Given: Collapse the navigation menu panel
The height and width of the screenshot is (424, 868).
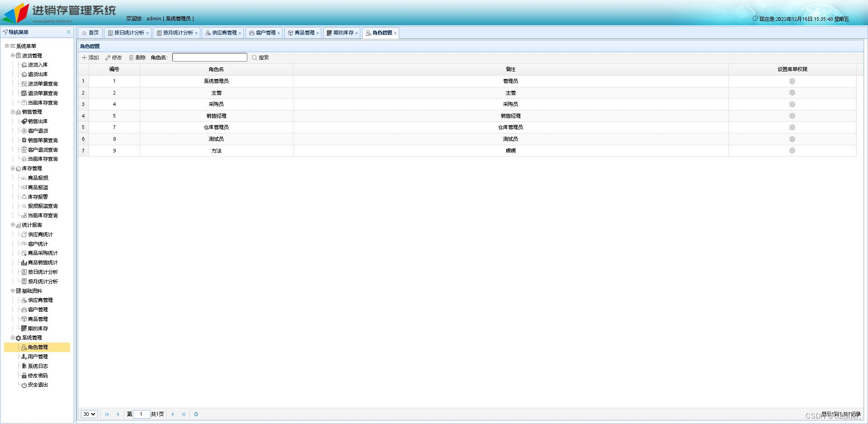Looking at the screenshot, I should [x=69, y=32].
